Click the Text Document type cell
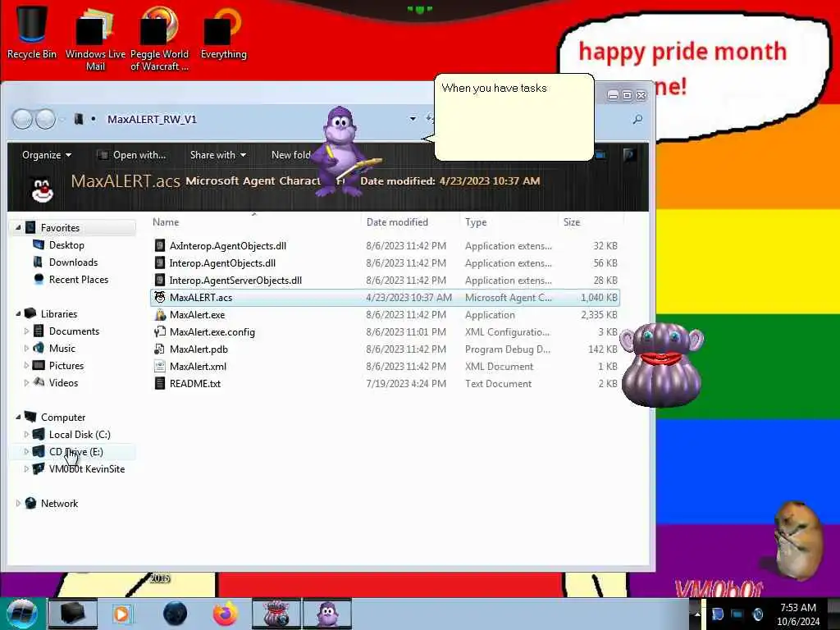Viewport: 840px width, 630px height. 498,384
